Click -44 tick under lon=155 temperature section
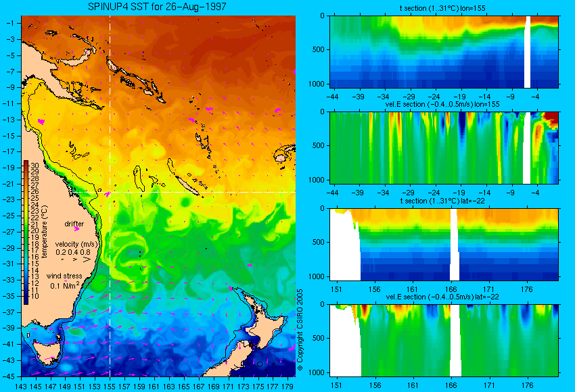 [332, 97]
